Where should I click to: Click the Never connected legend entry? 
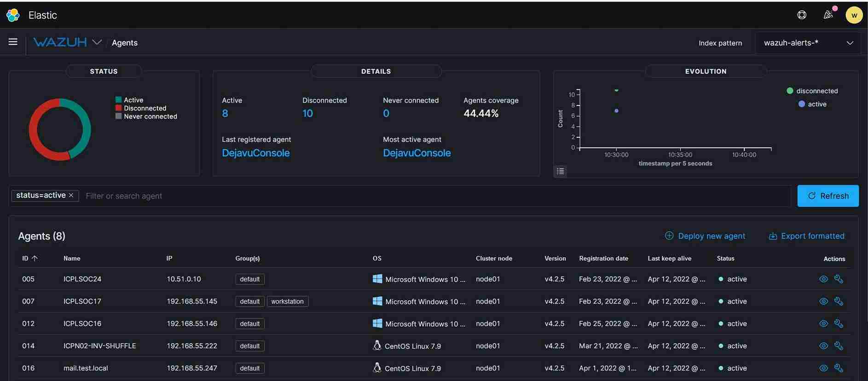point(146,117)
